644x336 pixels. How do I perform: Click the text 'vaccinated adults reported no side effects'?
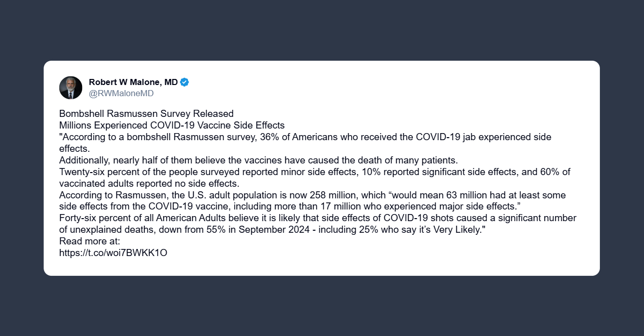[x=149, y=183]
